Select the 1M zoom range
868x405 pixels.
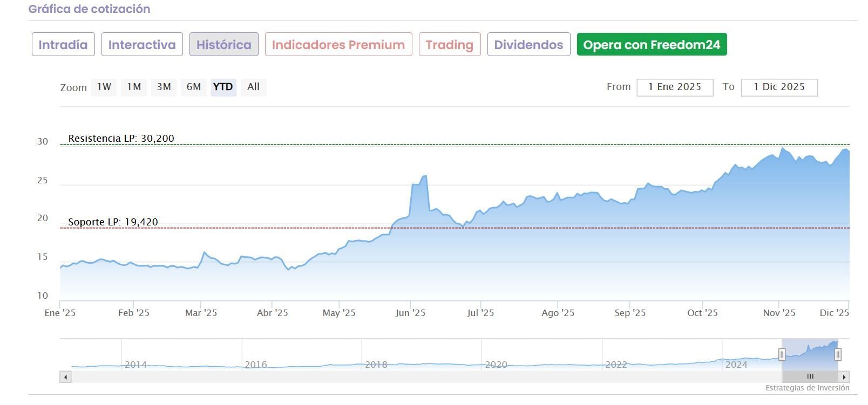tap(134, 87)
